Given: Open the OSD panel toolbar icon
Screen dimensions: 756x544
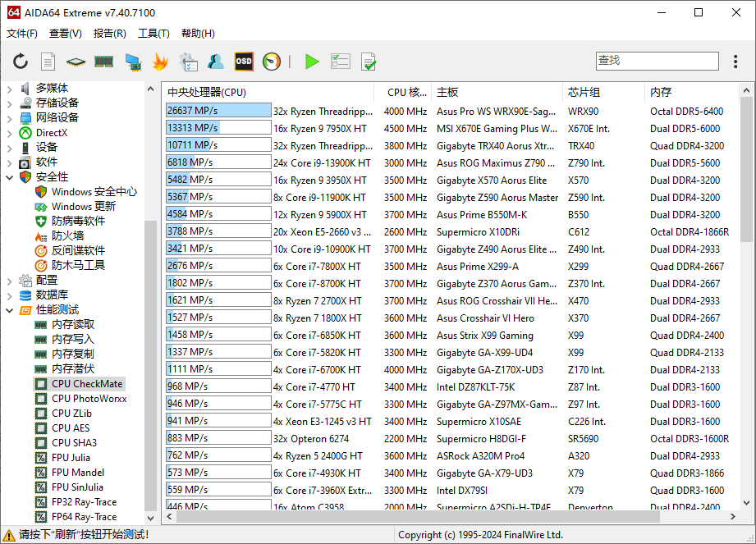Looking at the screenshot, I should tap(244, 62).
